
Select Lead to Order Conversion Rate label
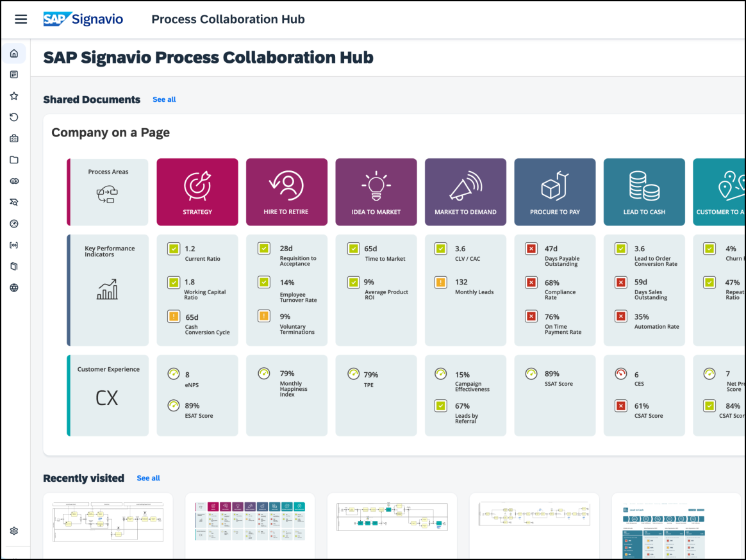tap(656, 261)
